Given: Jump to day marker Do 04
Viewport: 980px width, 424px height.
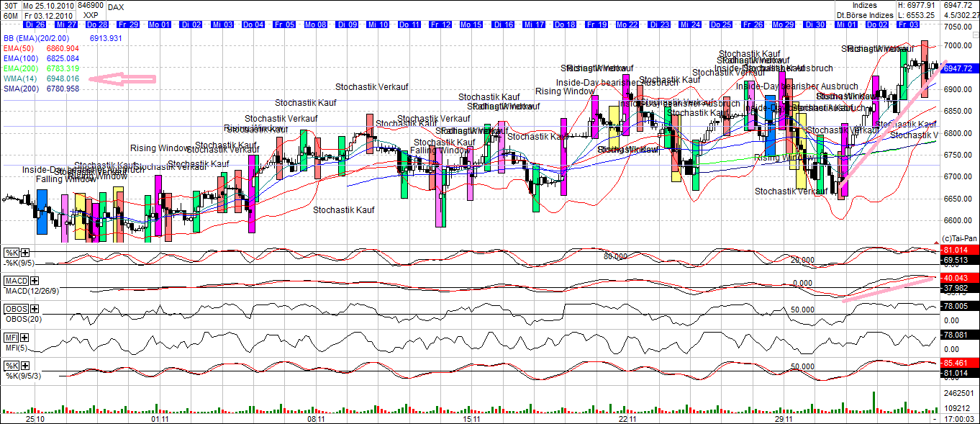Looking at the screenshot, I should coord(253,24).
